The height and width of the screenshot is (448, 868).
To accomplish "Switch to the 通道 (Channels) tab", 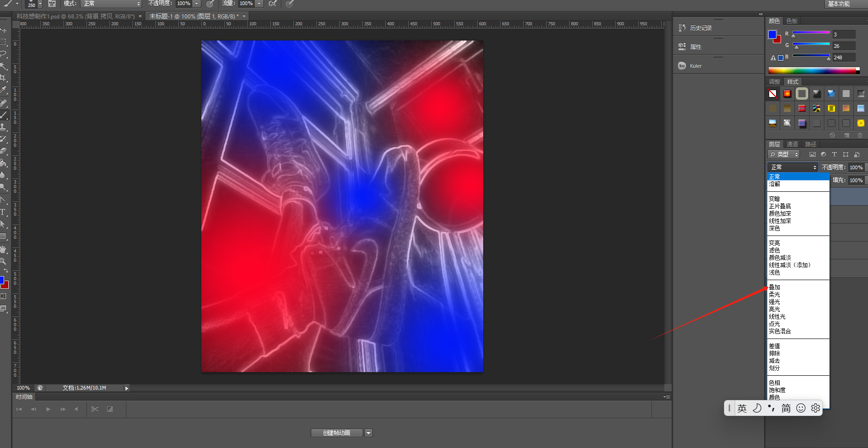I will click(x=793, y=144).
